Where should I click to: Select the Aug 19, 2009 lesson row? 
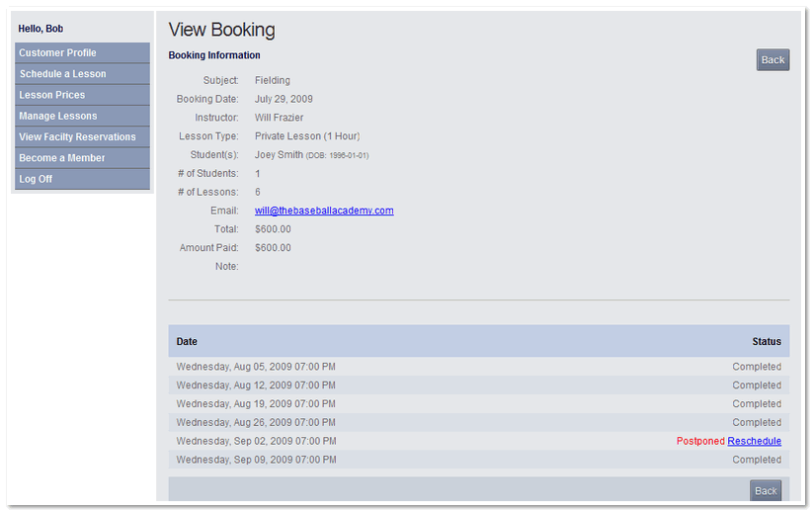point(256,404)
